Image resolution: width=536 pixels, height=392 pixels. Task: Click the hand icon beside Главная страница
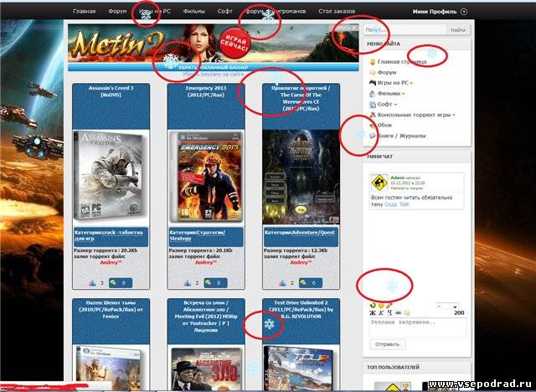pos(373,62)
